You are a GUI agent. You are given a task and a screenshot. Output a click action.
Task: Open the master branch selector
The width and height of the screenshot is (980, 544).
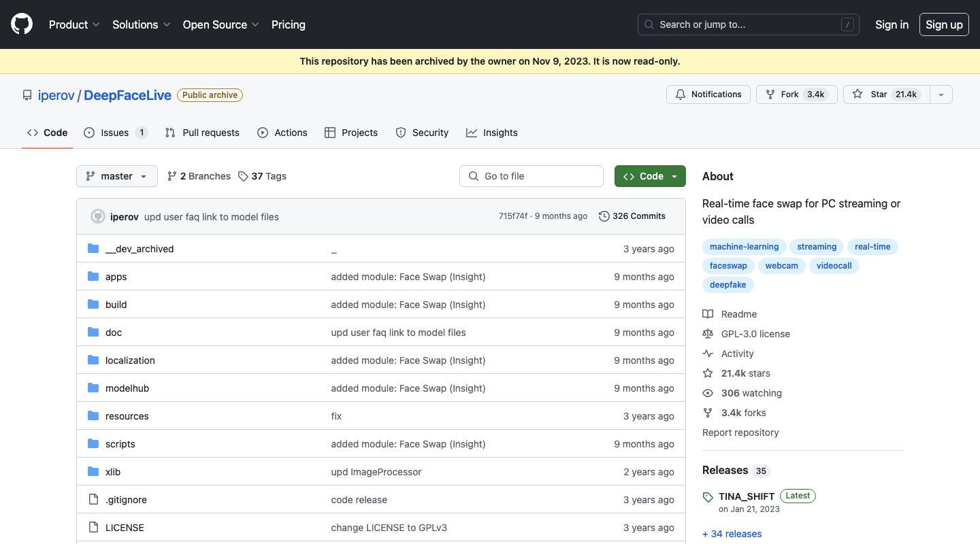[117, 176]
